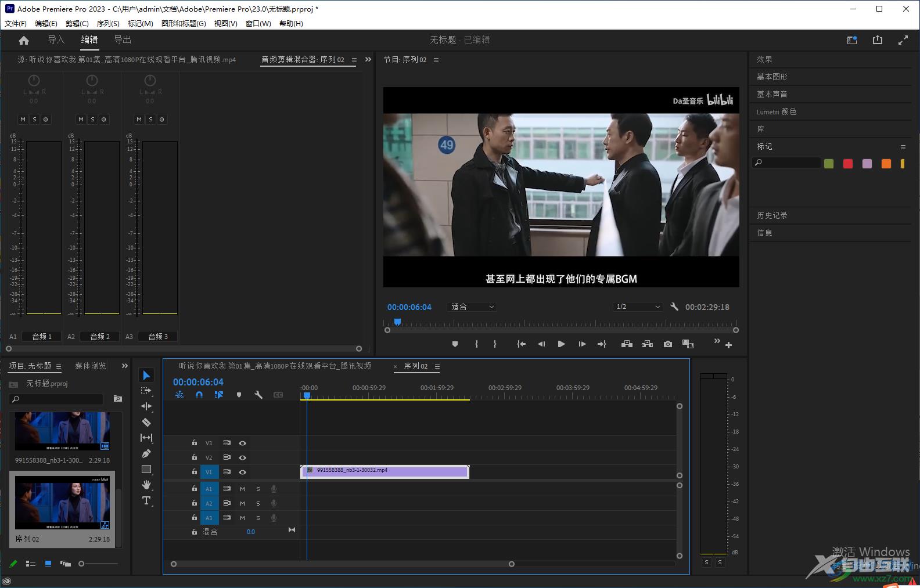The width and height of the screenshot is (920, 588).
Task: Hide V1 track output eye
Action: pos(243,472)
